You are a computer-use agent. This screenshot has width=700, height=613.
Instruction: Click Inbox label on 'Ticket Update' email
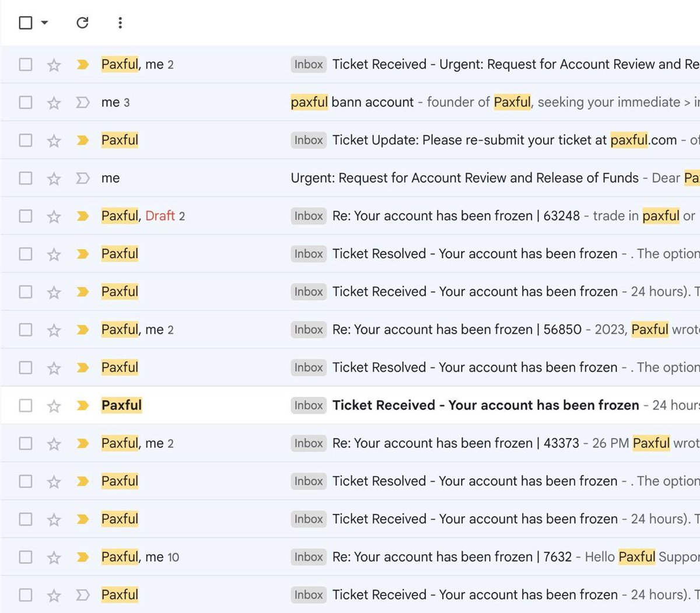(309, 140)
